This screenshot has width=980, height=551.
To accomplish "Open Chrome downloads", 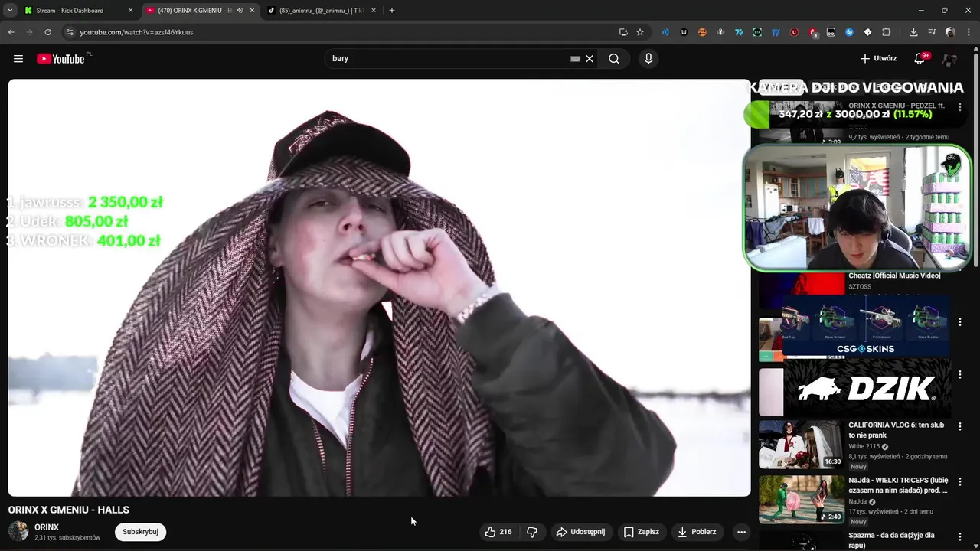I will pyautogui.click(x=913, y=32).
